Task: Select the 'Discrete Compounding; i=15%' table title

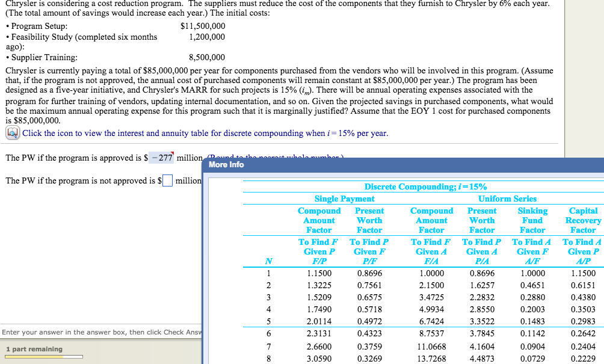Action: pos(425,187)
